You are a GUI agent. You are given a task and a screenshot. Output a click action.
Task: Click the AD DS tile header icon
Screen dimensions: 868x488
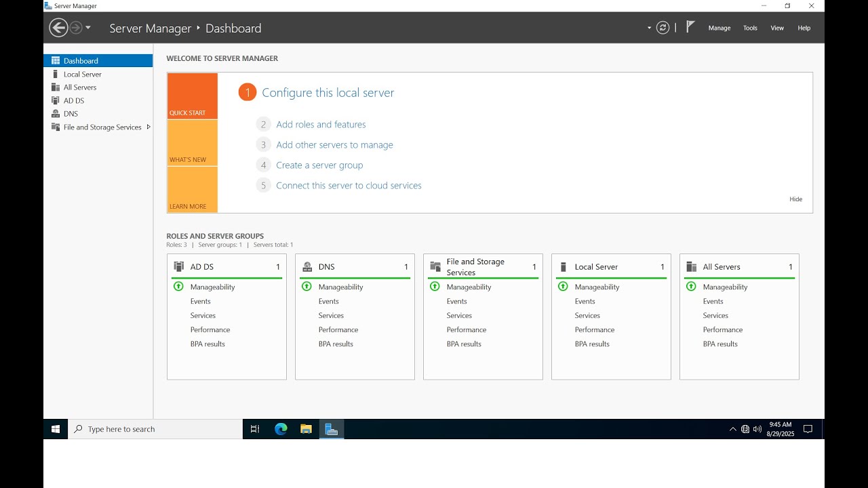pos(179,266)
